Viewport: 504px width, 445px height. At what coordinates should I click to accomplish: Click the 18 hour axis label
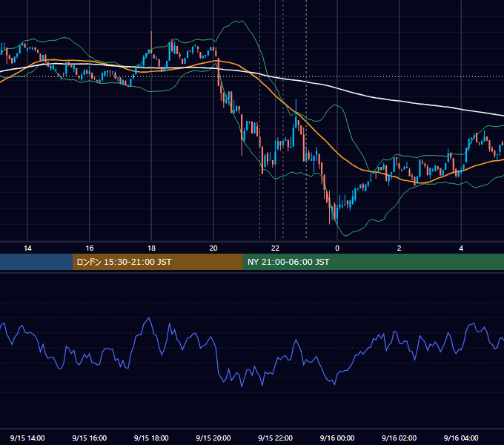click(x=151, y=248)
